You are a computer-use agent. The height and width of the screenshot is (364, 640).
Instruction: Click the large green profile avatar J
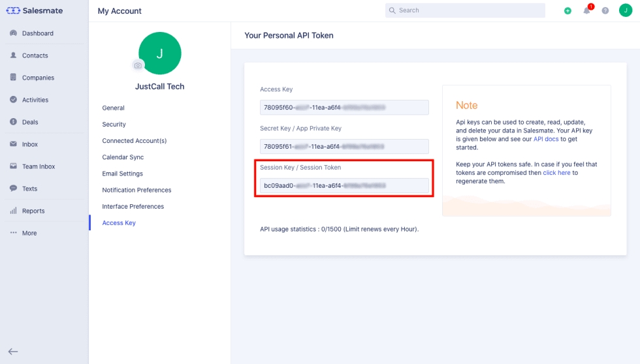(160, 53)
